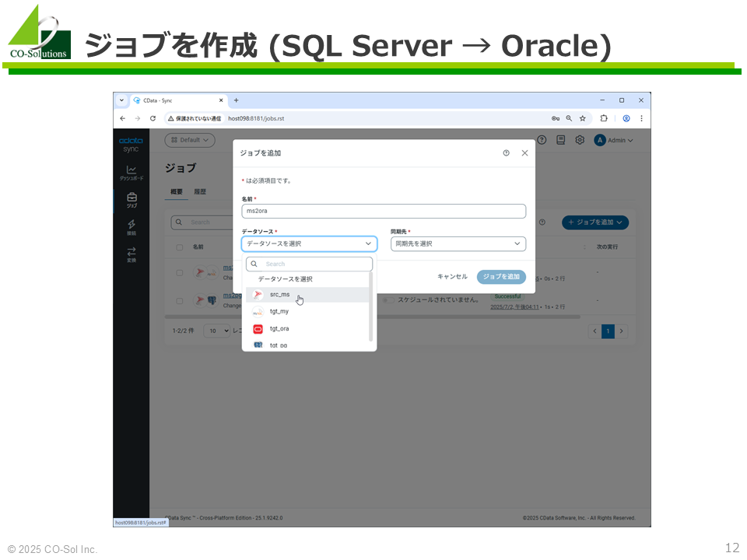Viewport: 747px width, 560px height.
Task: Close the CData - Sync browser tab
Action: (221, 100)
